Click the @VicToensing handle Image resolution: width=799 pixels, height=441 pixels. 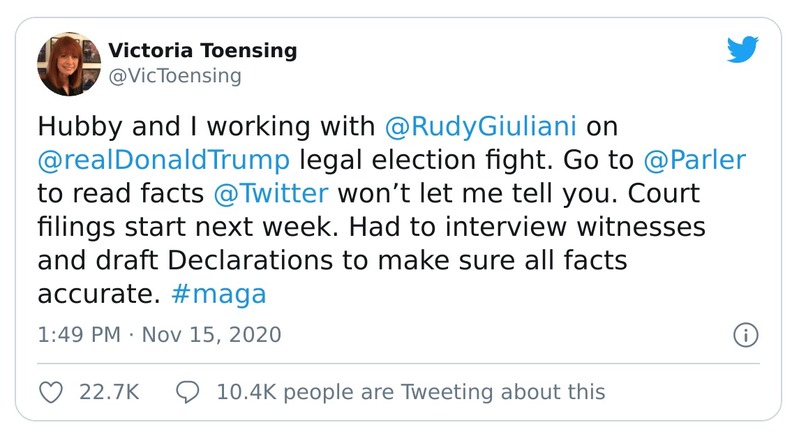tap(173, 75)
